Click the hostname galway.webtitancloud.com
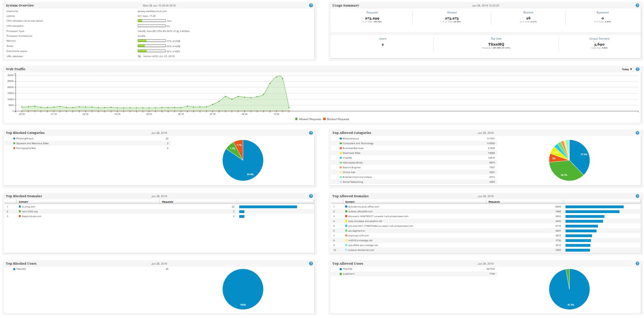Viewport: 644px width, 318px height. (152, 11)
